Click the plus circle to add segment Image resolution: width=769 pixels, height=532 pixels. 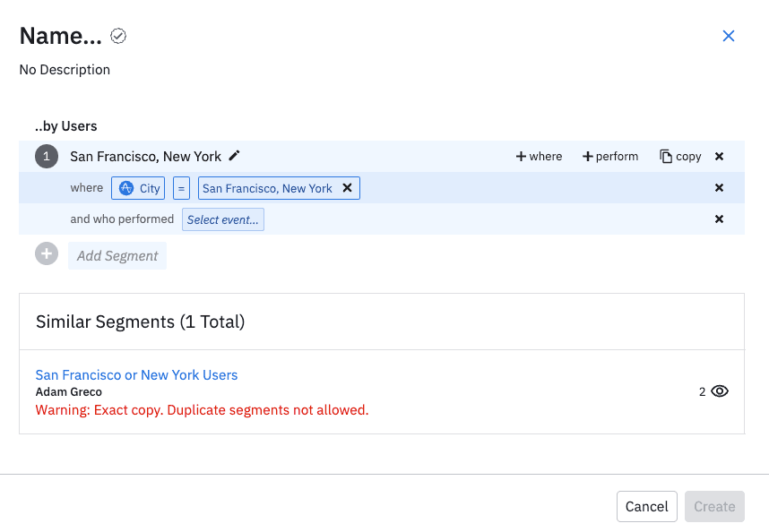coord(46,254)
